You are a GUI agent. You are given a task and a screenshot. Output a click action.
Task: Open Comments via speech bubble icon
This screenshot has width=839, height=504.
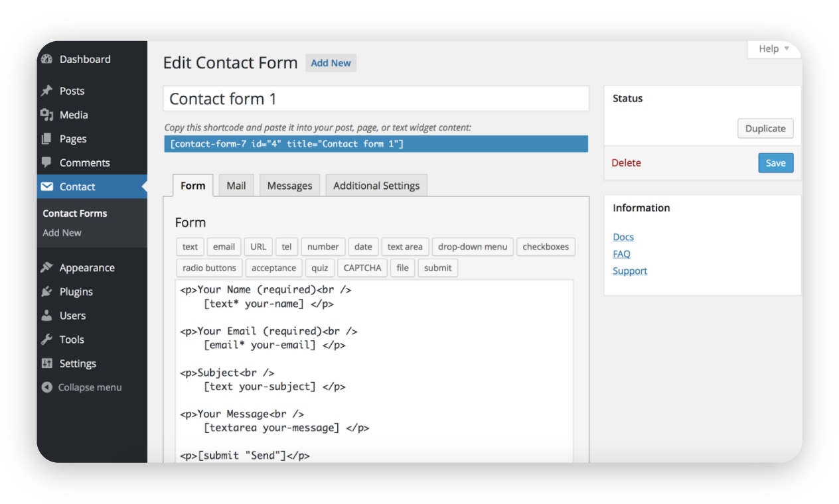point(46,162)
